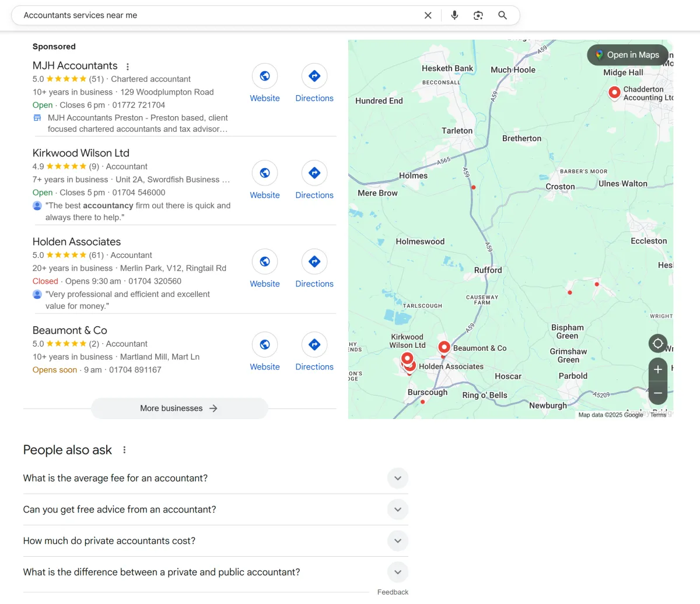Select the Beaumont & Co map pin

(x=444, y=348)
